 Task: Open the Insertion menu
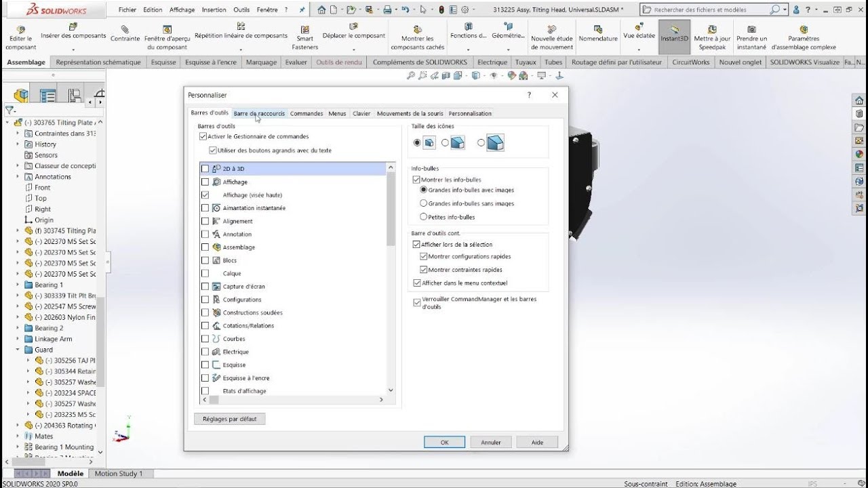click(214, 9)
